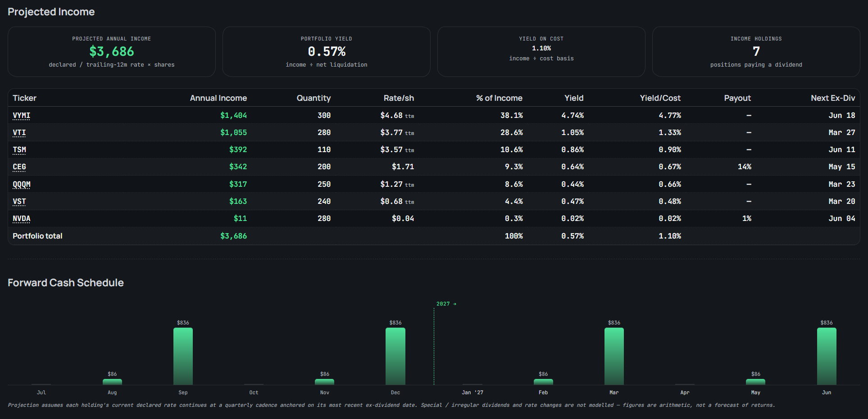Screen dimensions: 868x419
Task: Open the NVDA ticker link
Action: [x=22, y=218]
